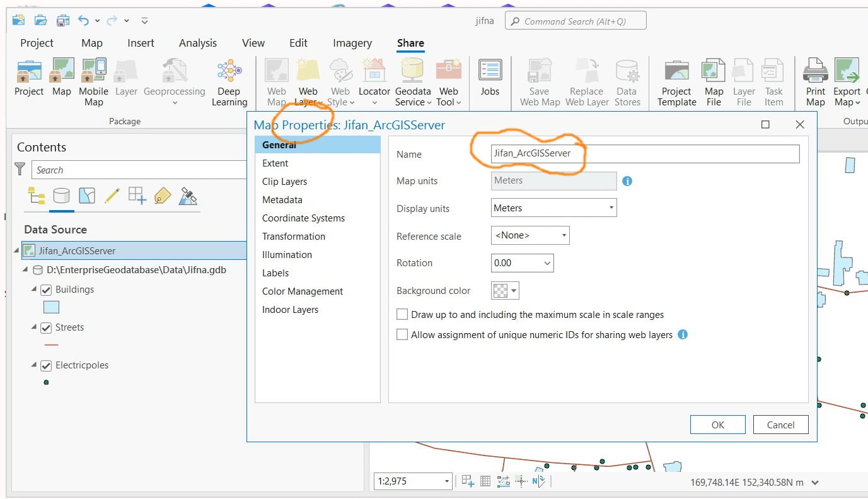This screenshot has width=868, height=499.
Task: Share as Web Map icon
Action: click(x=276, y=71)
